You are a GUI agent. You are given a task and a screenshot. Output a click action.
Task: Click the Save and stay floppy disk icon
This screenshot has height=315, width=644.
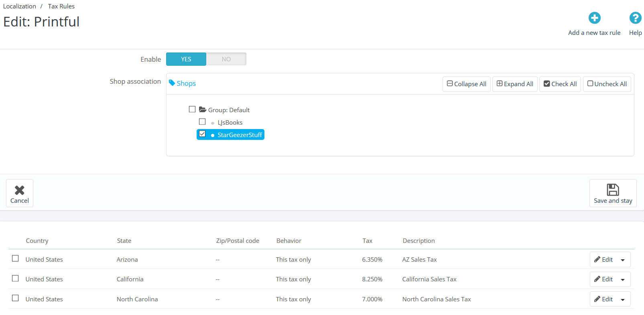(613, 190)
